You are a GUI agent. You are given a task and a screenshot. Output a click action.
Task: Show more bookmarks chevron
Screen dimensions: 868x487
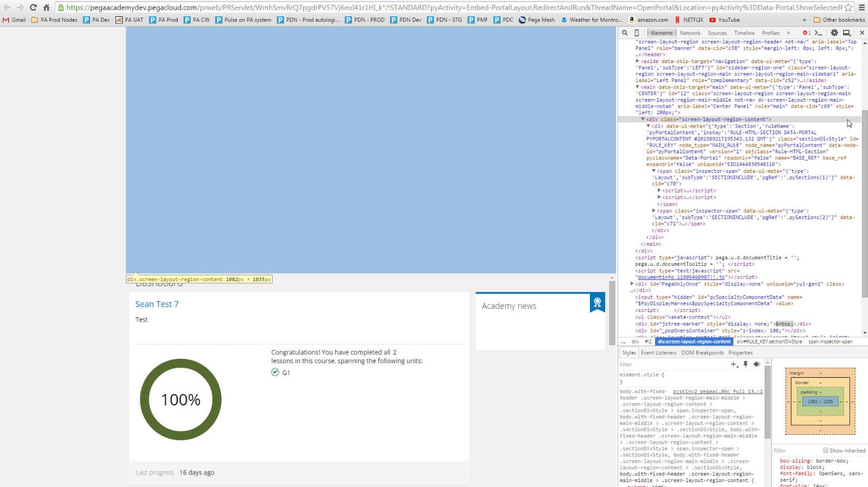(x=804, y=20)
